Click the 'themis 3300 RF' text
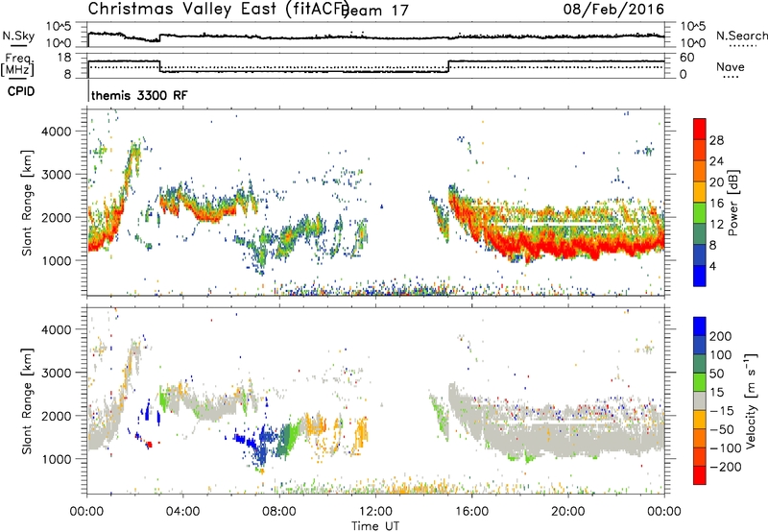Screen dimensions: 768x532 (139, 95)
